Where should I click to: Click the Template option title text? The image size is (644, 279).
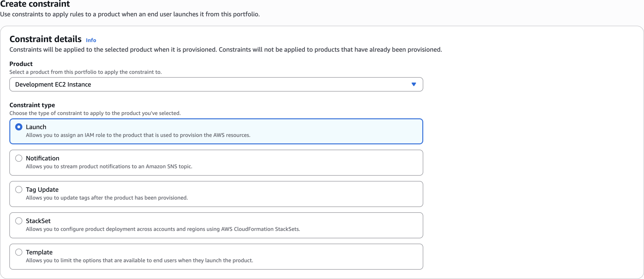pos(39,252)
